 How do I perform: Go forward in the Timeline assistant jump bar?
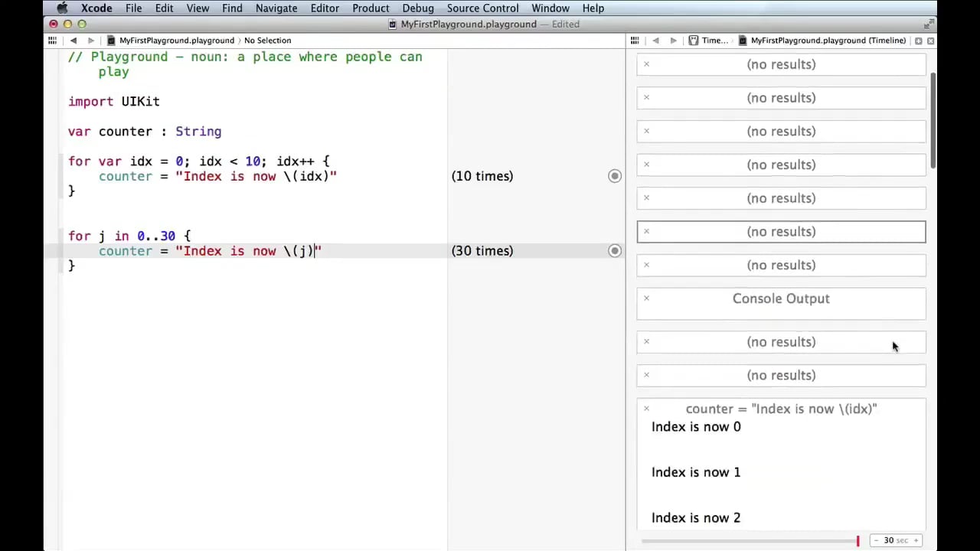pyautogui.click(x=673, y=41)
